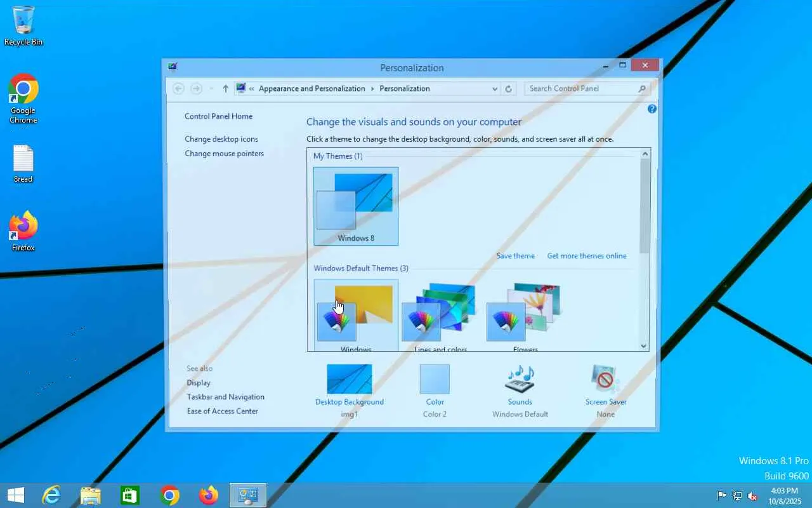The image size is (812, 508).
Task: Click Get more themes online
Action: click(x=587, y=256)
